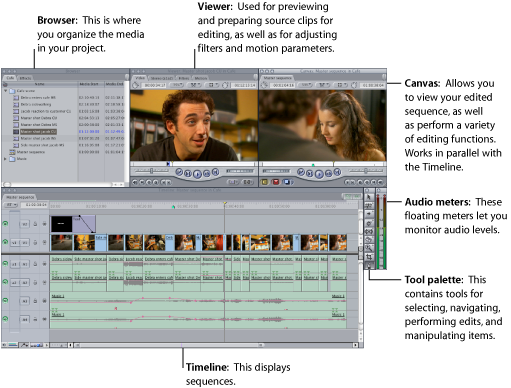Select the Pen tool at palette bottom
This screenshot has width=511, height=388.
[x=369, y=265]
